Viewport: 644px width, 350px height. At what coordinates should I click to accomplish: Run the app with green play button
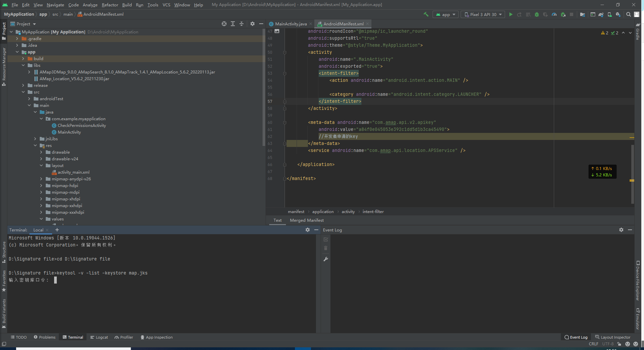coord(511,14)
